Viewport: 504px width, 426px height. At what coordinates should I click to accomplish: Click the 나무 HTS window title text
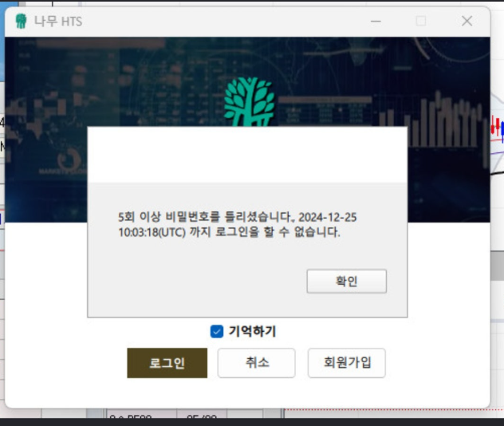pyautogui.click(x=58, y=22)
